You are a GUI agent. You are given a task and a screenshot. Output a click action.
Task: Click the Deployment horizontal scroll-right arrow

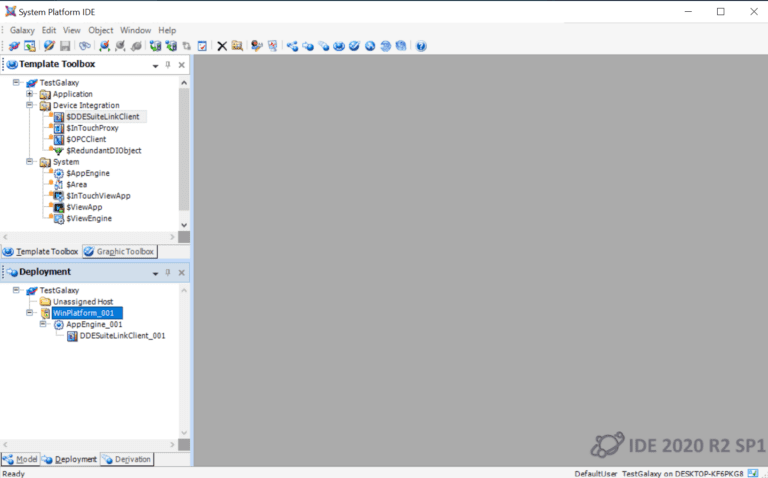coord(172,445)
